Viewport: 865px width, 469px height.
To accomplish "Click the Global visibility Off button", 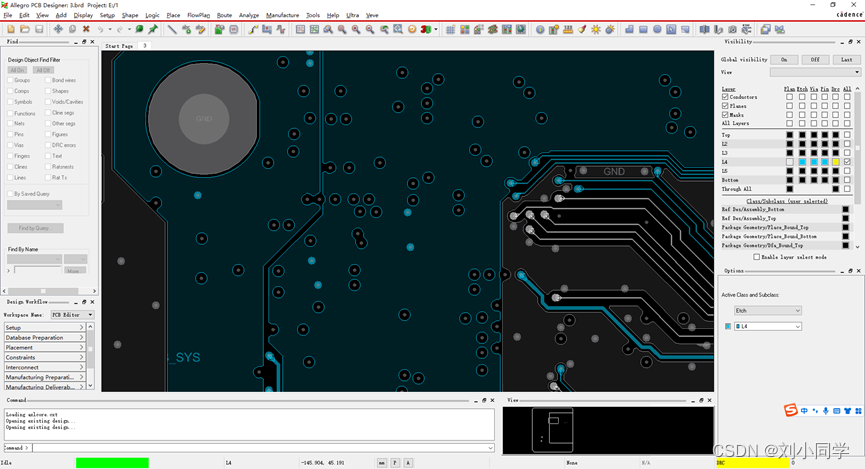I will tap(815, 60).
